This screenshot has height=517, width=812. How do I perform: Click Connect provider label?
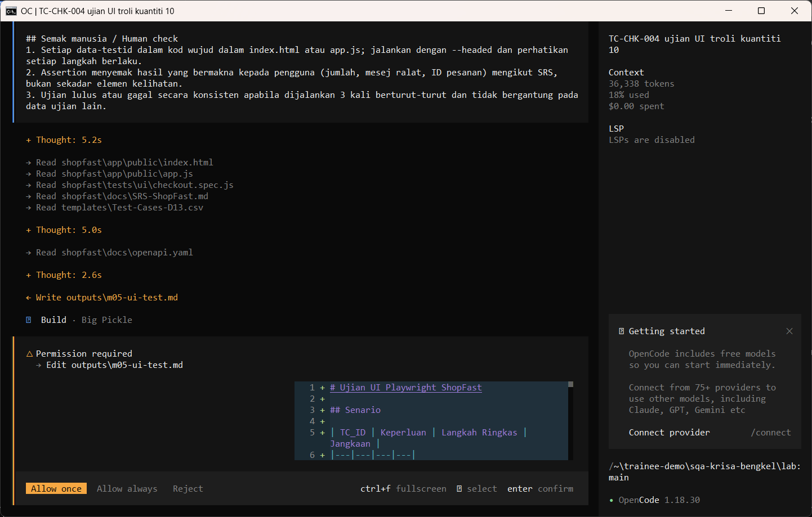point(669,433)
